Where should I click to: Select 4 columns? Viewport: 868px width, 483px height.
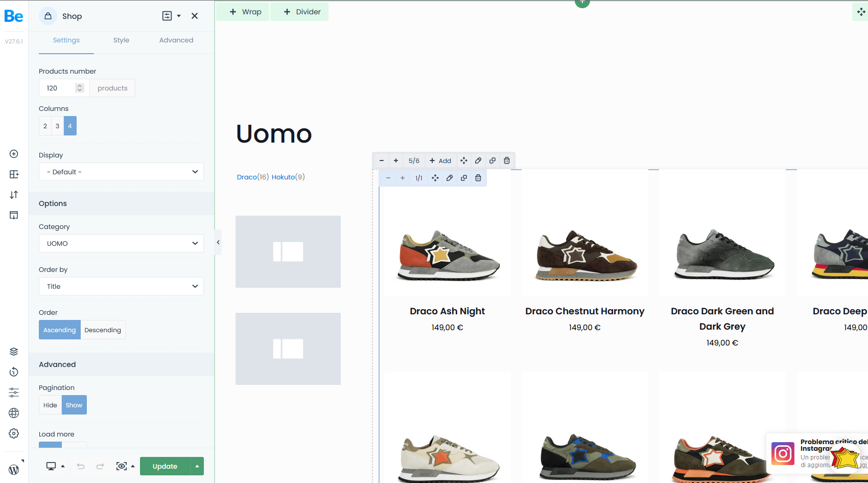pyautogui.click(x=70, y=126)
